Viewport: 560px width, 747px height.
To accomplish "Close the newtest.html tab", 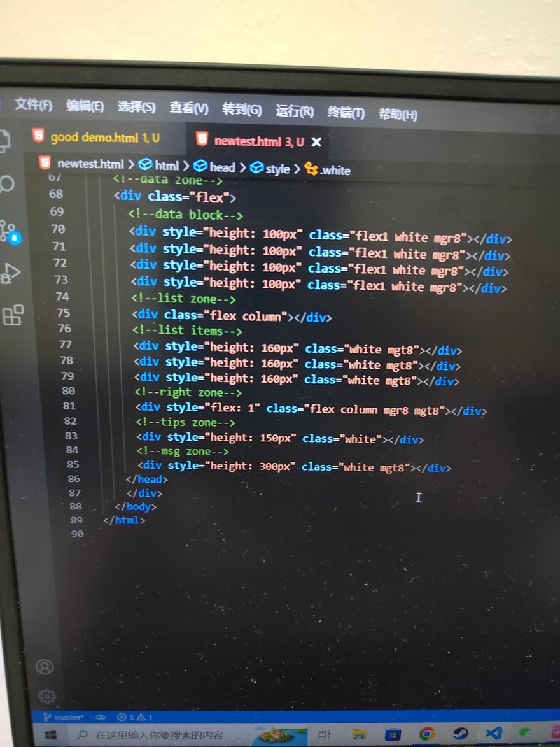I will (316, 142).
